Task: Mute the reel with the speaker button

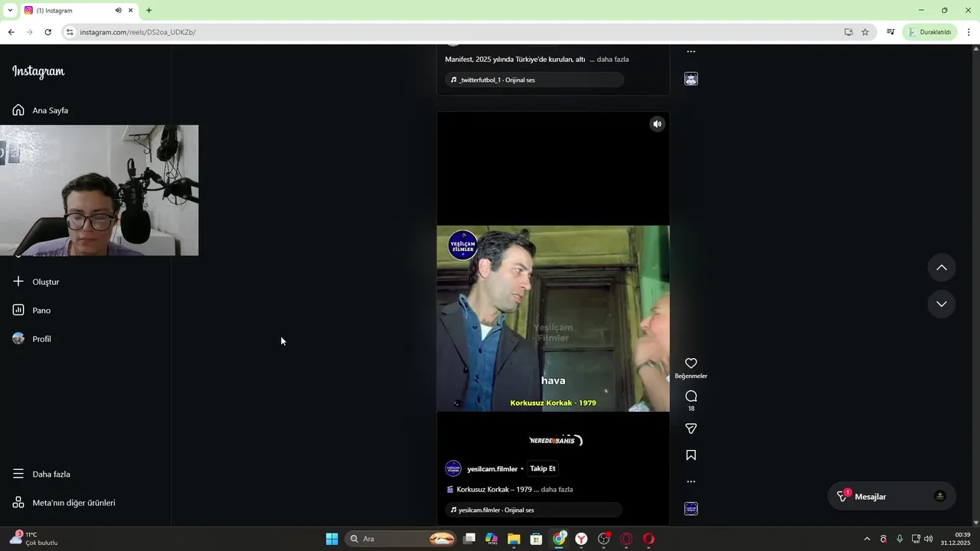Action: click(x=657, y=124)
